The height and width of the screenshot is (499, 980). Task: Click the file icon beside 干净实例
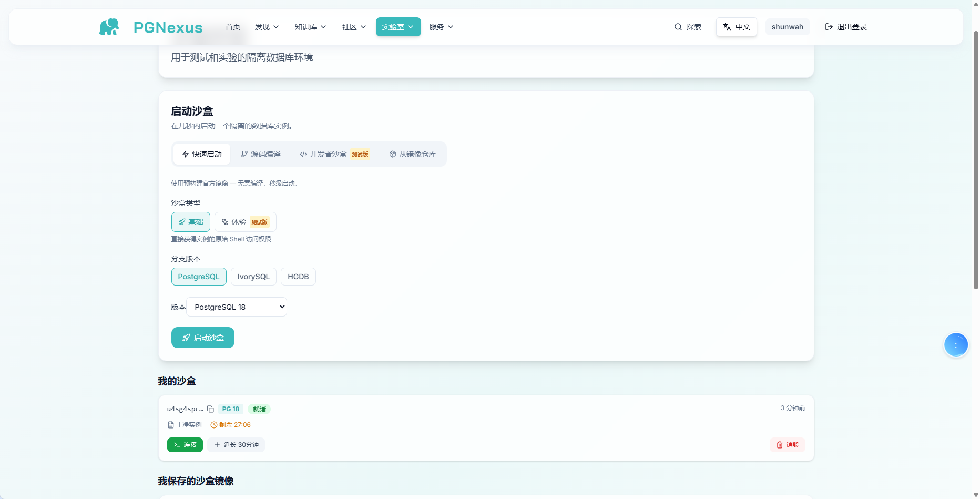[170, 425]
